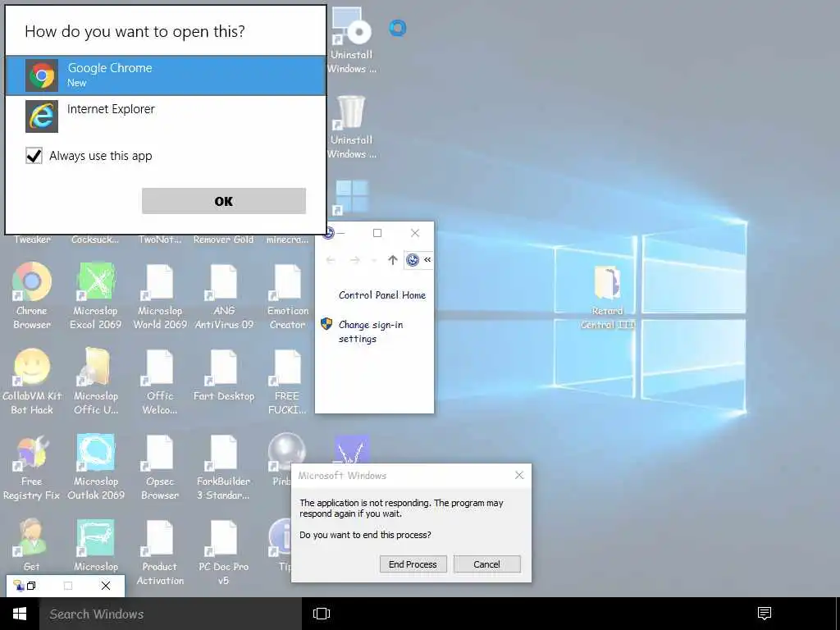Open the first Uninstall Windows disc icon
The height and width of the screenshot is (630, 840).
(x=352, y=40)
